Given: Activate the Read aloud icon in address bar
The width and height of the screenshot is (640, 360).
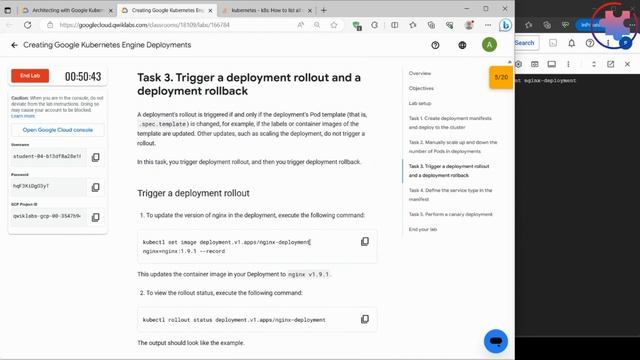Looking at the screenshot, I should (x=300, y=25).
